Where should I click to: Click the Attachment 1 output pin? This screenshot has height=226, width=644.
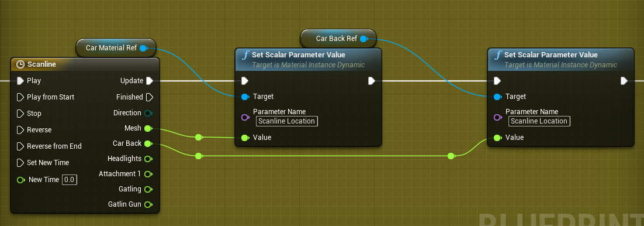click(x=148, y=174)
